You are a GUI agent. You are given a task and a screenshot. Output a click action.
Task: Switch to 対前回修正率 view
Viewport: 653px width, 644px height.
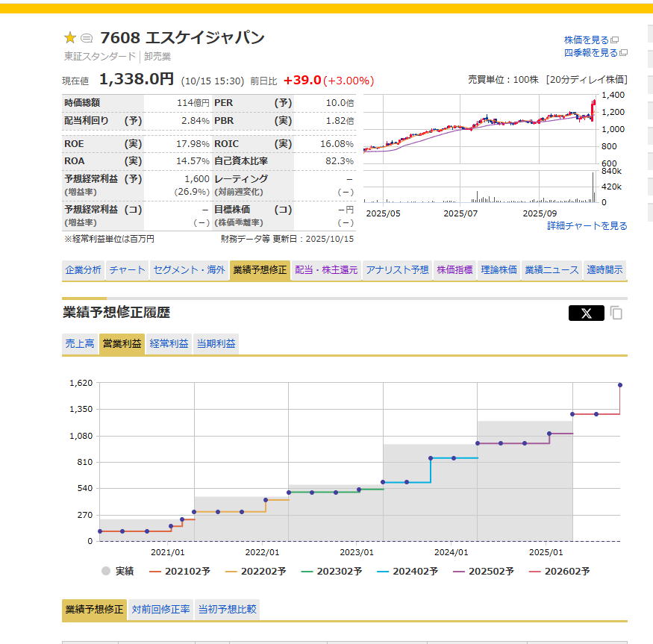click(160, 609)
